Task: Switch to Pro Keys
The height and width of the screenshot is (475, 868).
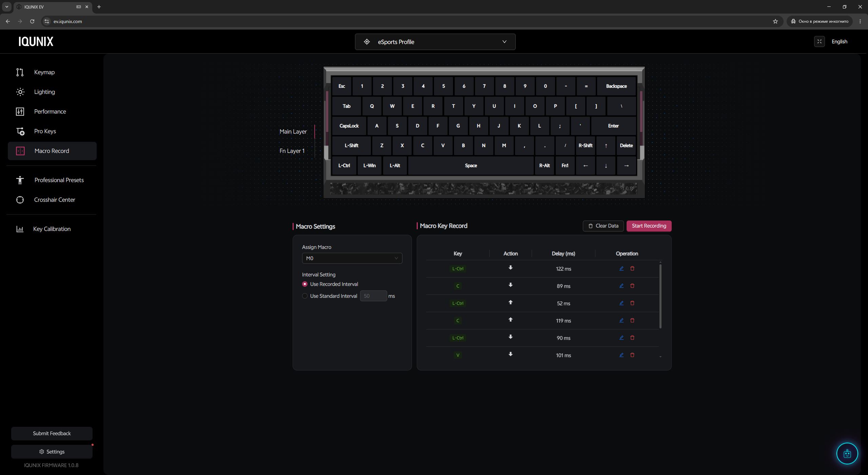Action: 52,131
